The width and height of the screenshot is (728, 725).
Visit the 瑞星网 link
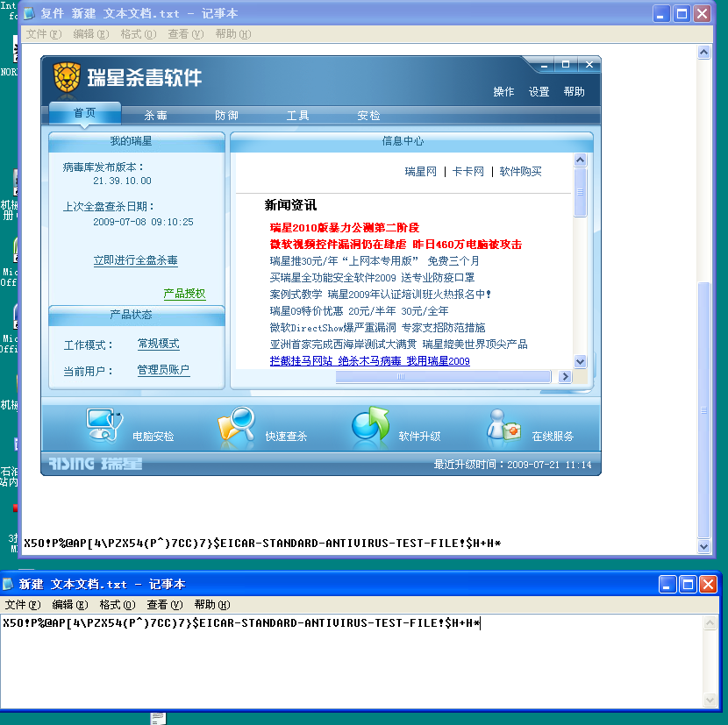421,172
